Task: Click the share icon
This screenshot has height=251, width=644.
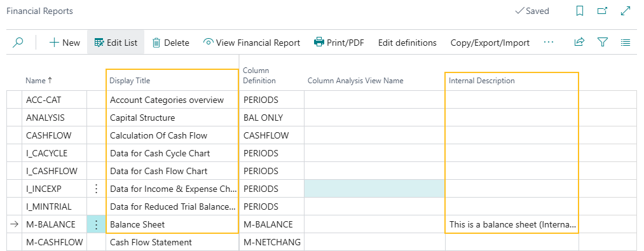Action: [x=579, y=42]
